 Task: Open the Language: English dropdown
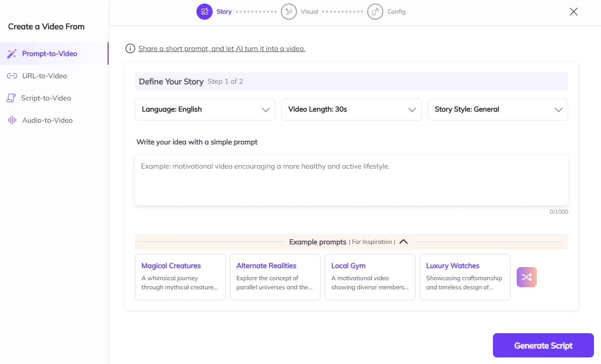click(x=205, y=110)
